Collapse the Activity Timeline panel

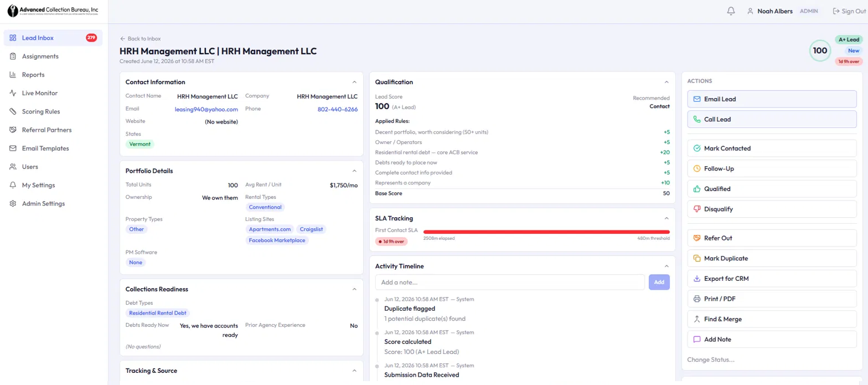point(666,266)
